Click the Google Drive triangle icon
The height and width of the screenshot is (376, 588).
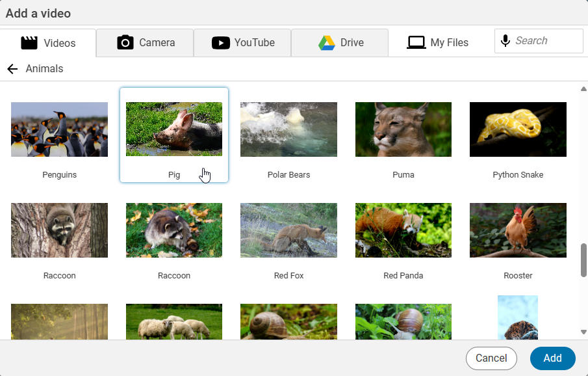pyautogui.click(x=326, y=43)
